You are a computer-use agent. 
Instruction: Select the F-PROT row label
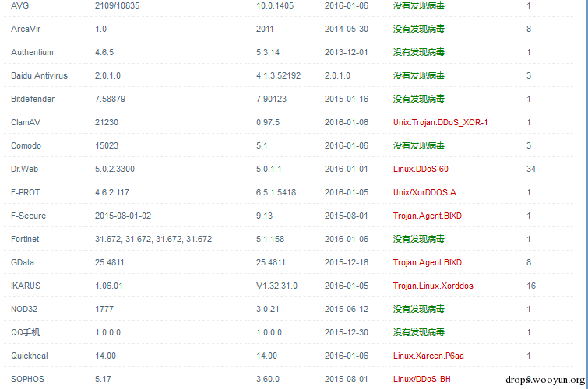point(25,192)
